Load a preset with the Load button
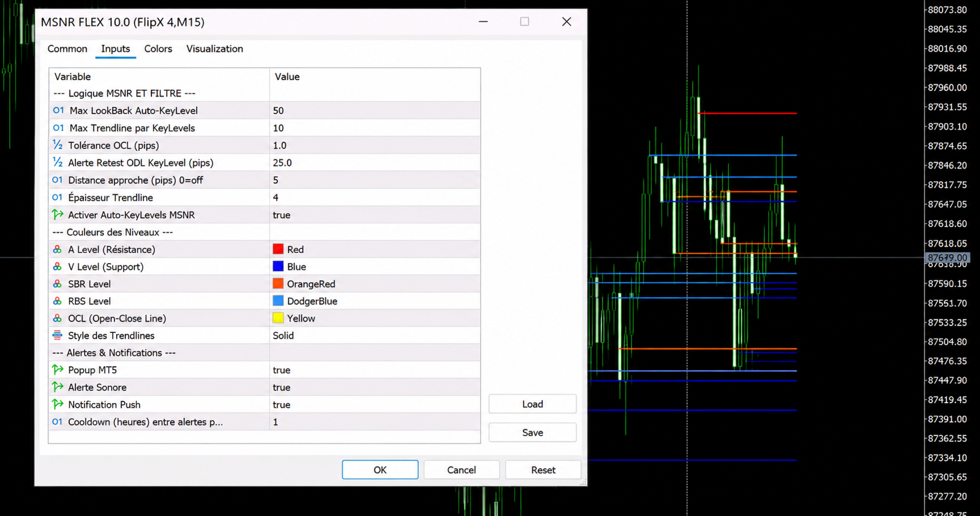980x516 pixels. pyautogui.click(x=533, y=404)
